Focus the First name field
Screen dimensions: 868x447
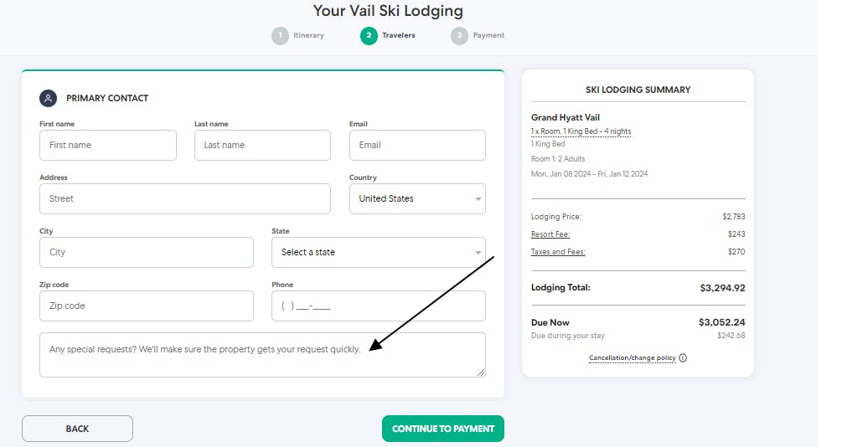point(108,146)
